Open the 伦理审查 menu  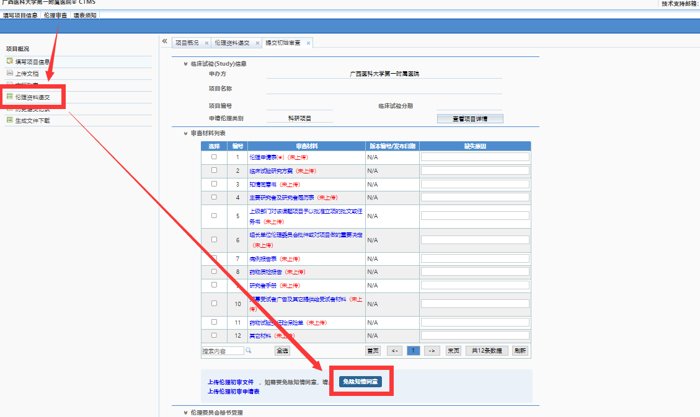coord(56,16)
